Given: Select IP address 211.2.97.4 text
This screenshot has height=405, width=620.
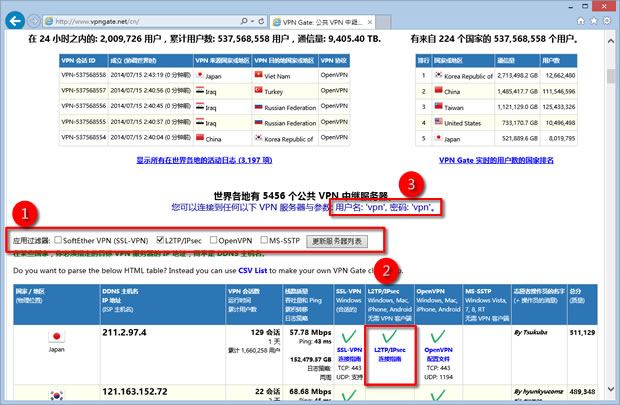Looking at the screenshot, I should tap(124, 333).
